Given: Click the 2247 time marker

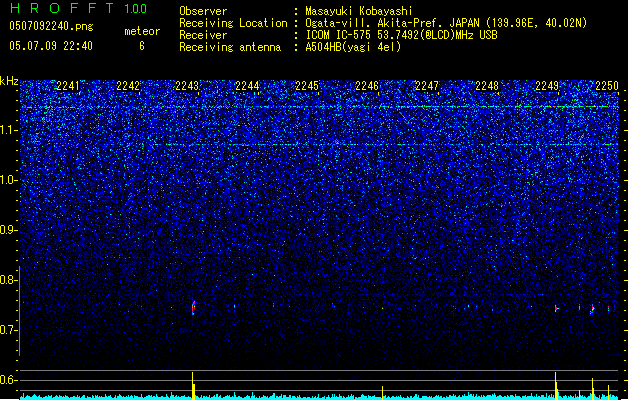Looking at the screenshot, I should tap(427, 86).
